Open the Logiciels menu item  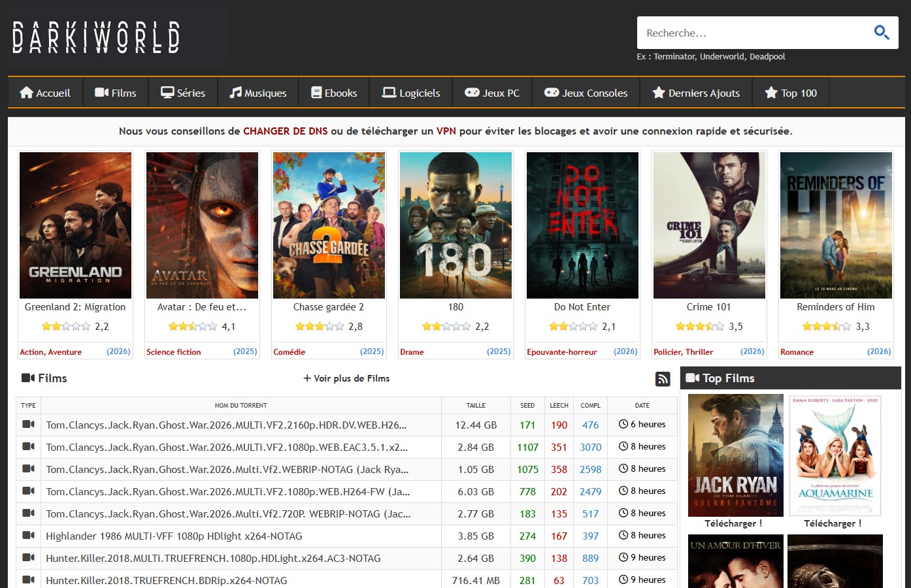click(411, 93)
